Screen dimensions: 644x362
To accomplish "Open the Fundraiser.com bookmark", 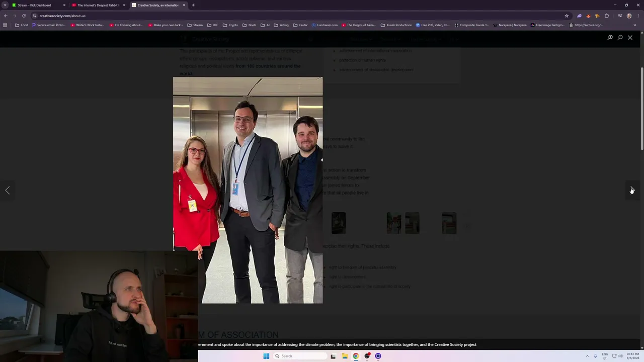I will [325, 25].
